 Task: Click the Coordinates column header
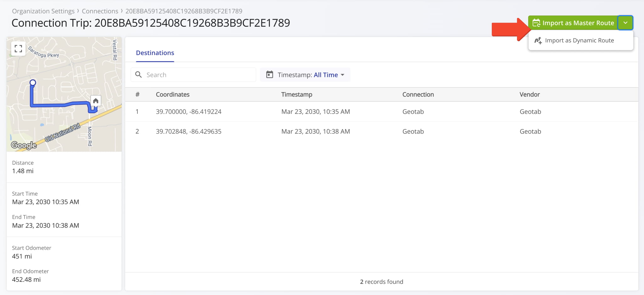(x=173, y=94)
